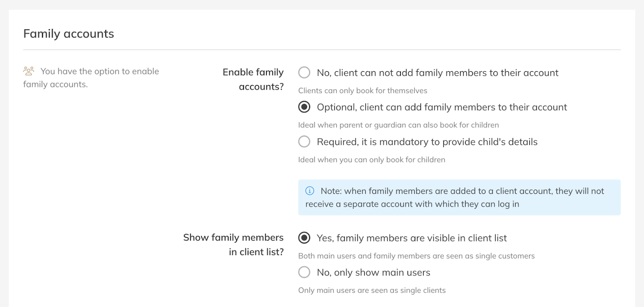Image resolution: width=644 pixels, height=307 pixels.
Task: Click the "Family accounts" section heading
Action: click(x=68, y=34)
